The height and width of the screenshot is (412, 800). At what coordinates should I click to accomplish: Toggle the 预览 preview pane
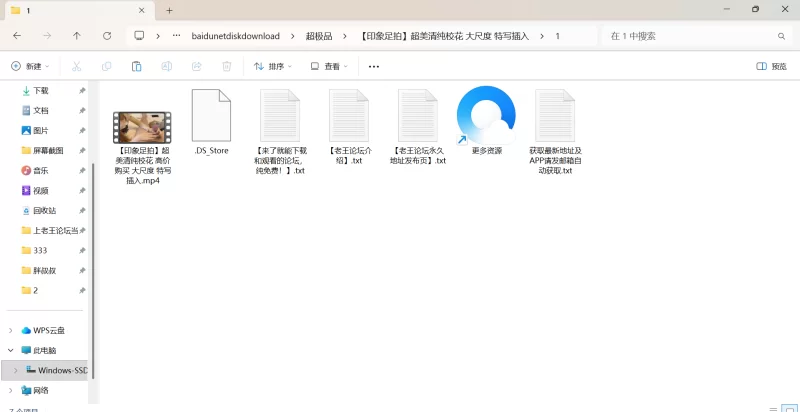click(771, 66)
